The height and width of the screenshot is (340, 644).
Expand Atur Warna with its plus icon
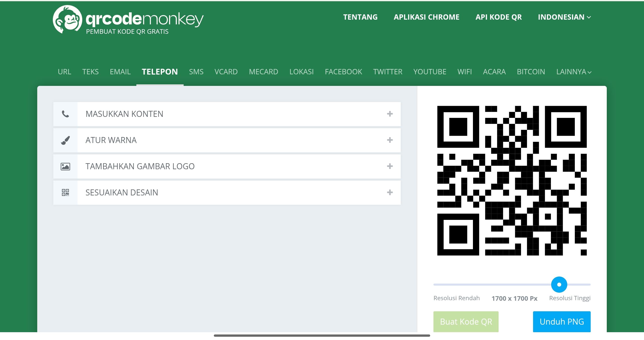tap(390, 140)
